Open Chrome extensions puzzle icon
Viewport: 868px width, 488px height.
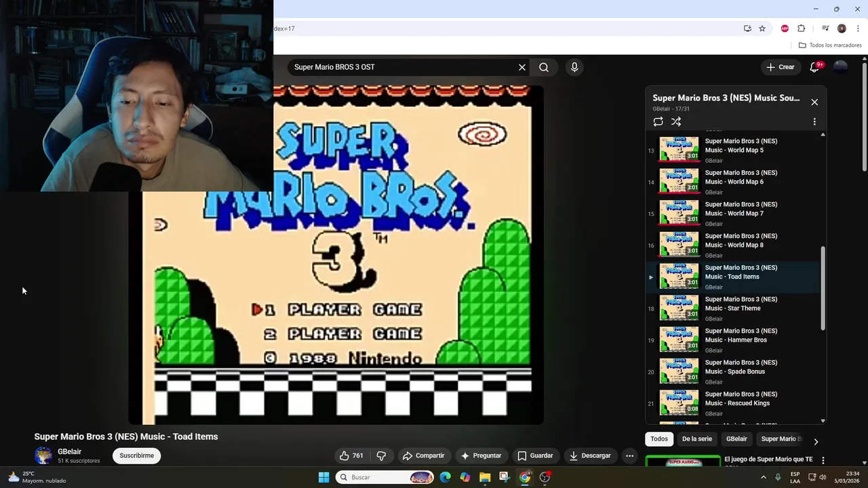coord(802,28)
